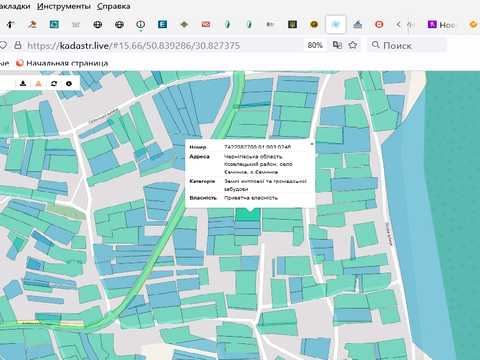Open the Начальная страница bookmark
Viewport: 480px width, 360px height.
tap(62, 63)
